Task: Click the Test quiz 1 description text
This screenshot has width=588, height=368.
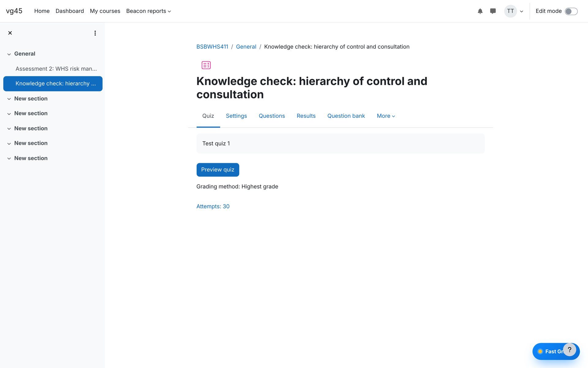Action: (216, 144)
